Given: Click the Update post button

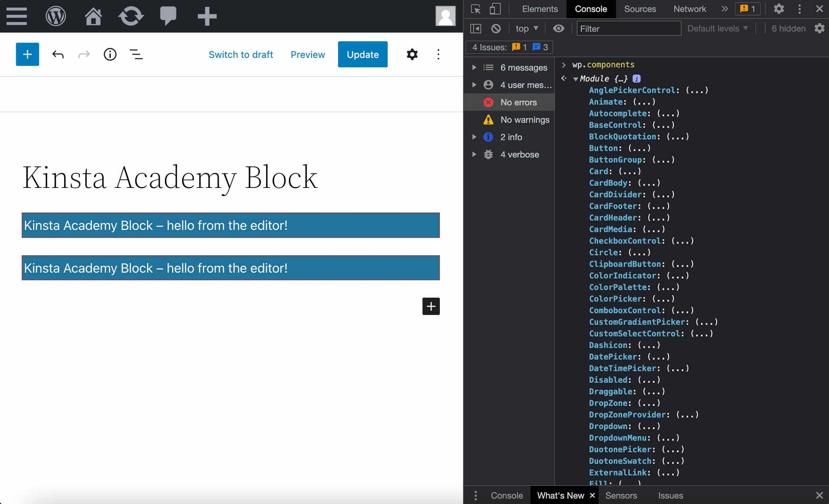Looking at the screenshot, I should coord(362,54).
